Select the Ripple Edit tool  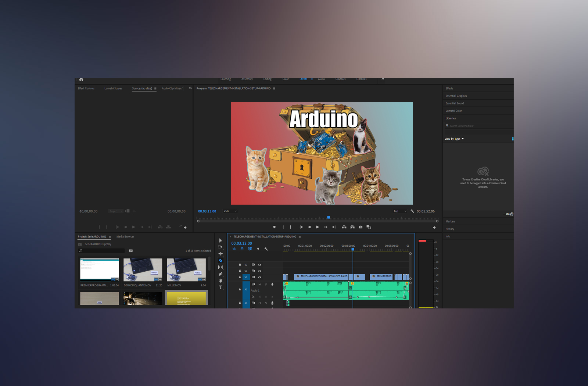tap(220, 254)
